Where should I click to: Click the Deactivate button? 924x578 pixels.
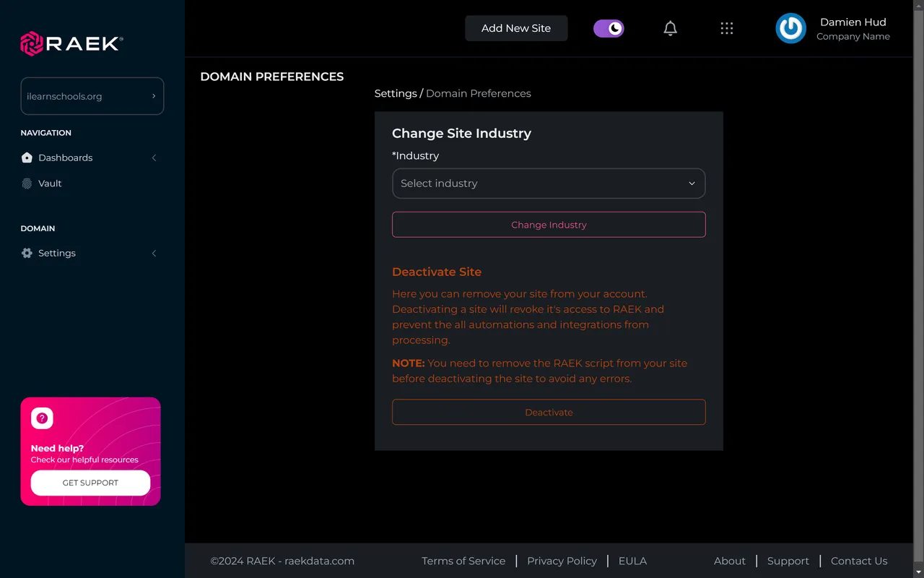pyautogui.click(x=549, y=412)
